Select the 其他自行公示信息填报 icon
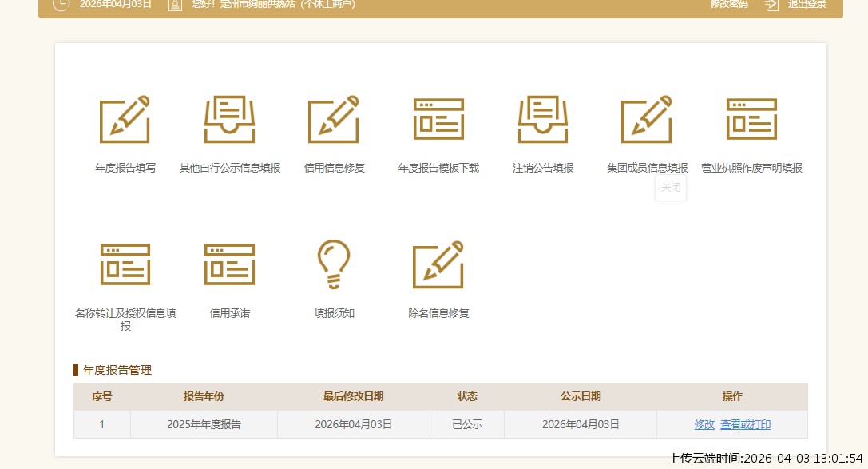The height and width of the screenshot is (469, 868). click(x=229, y=118)
